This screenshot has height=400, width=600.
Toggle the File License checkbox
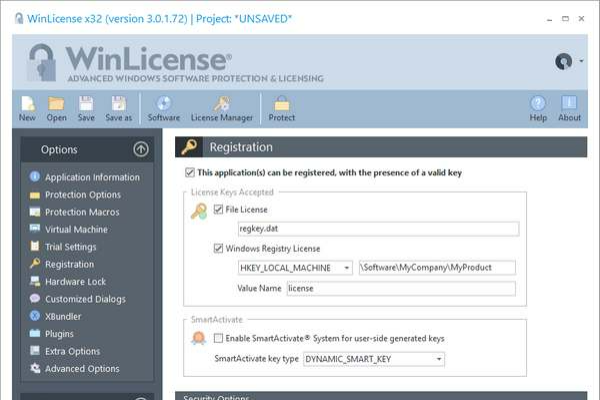[x=218, y=210]
